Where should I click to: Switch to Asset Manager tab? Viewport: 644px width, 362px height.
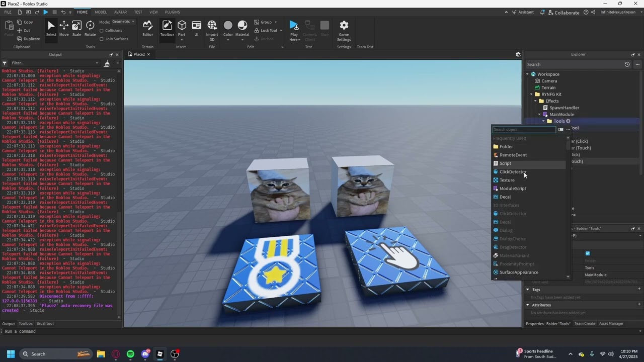pyautogui.click(x=611, y=324)
